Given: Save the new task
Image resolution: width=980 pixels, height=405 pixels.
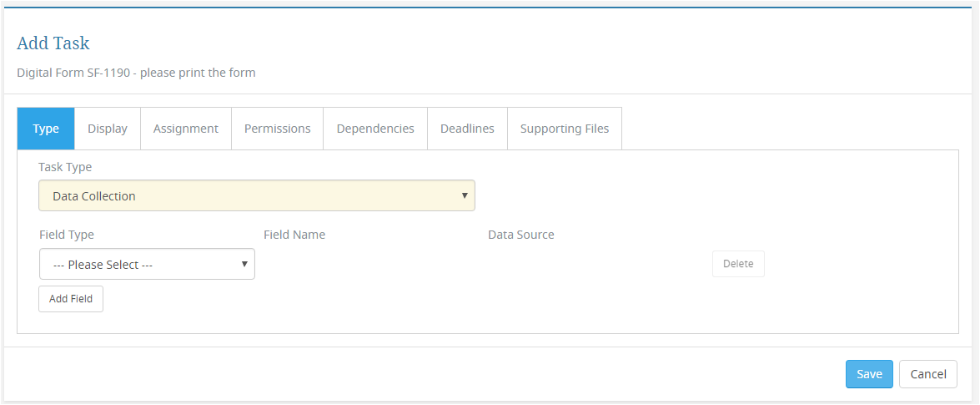Looking at the screenshot, I should (869, 374).
